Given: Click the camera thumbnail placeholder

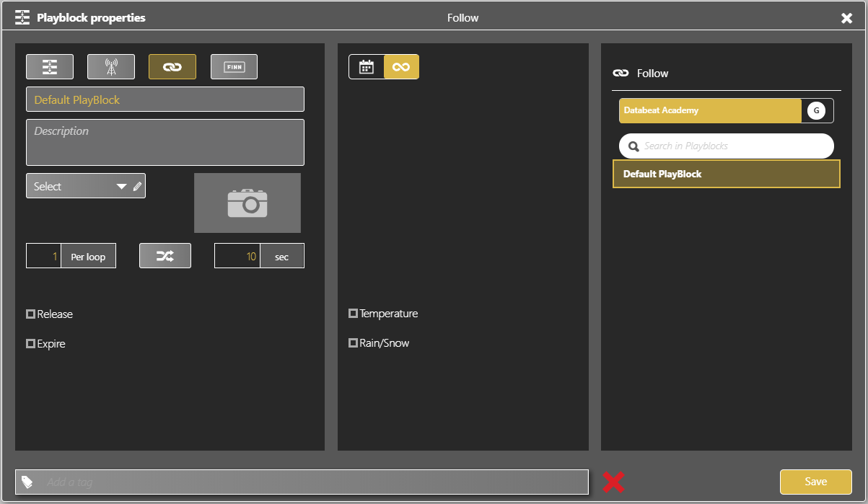Looking at the screenshot, I should tap(247, 203).
